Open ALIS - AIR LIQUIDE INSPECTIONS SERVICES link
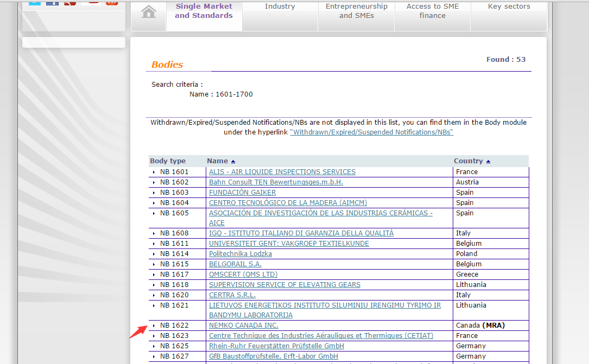The height and width of the screenshot is (364, 589). click(x=282, y=171)
